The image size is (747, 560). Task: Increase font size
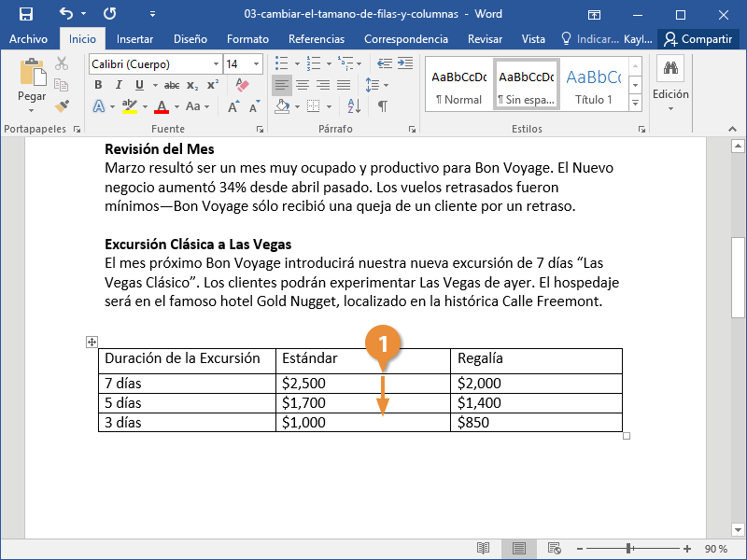tap(233, 106)
